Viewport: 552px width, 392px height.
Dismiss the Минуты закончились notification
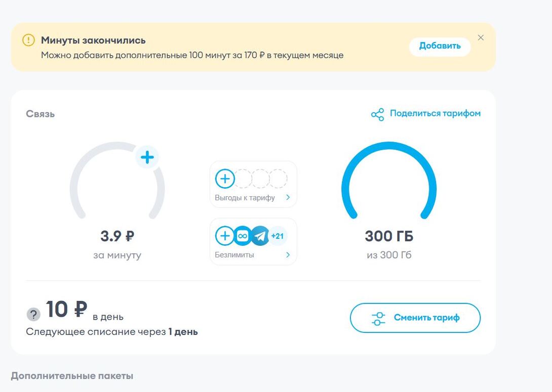click(x=481, y=38)
